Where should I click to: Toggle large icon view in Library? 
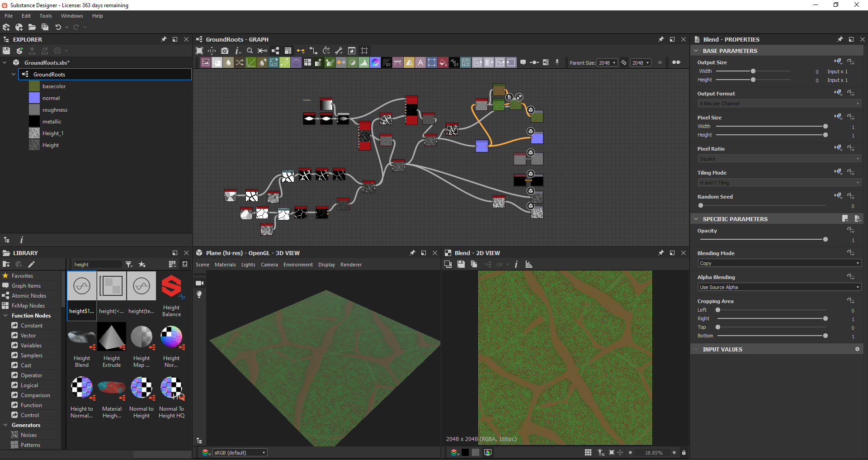(x=172, y=264)
